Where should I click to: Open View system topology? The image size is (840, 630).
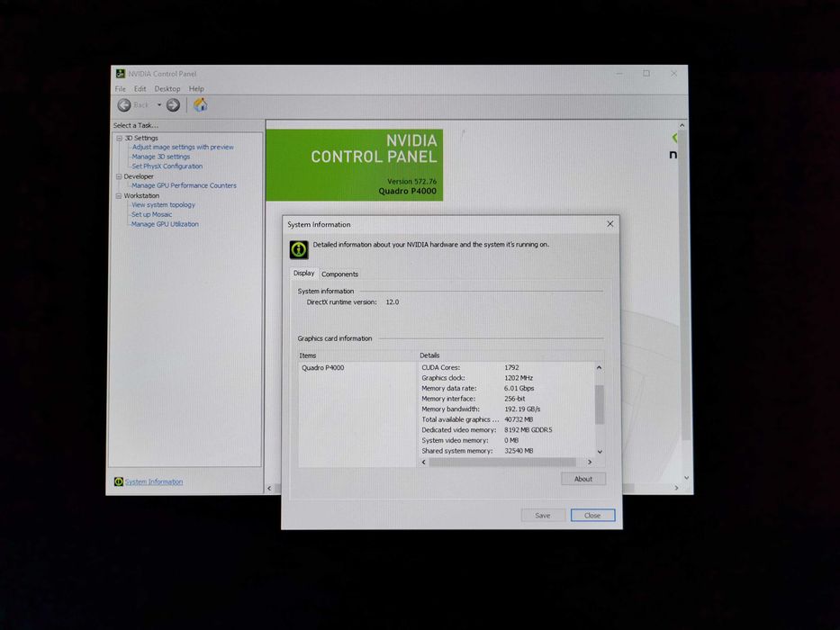pyautogui.click(x=163, y=204)
